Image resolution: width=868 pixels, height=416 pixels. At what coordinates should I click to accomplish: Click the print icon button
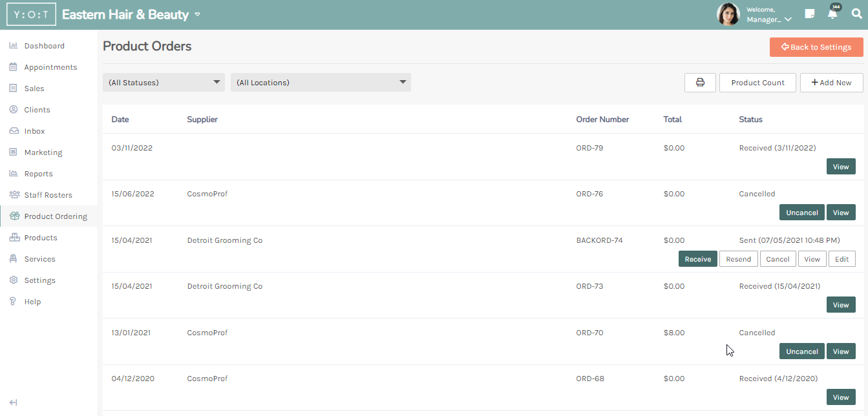click(x=700, y=83)
